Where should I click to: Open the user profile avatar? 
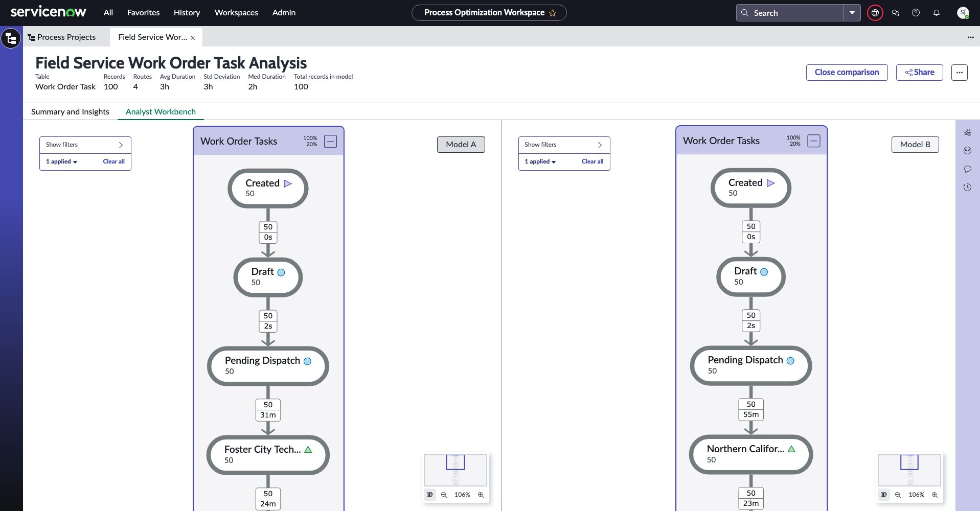(x=963, y=13)
